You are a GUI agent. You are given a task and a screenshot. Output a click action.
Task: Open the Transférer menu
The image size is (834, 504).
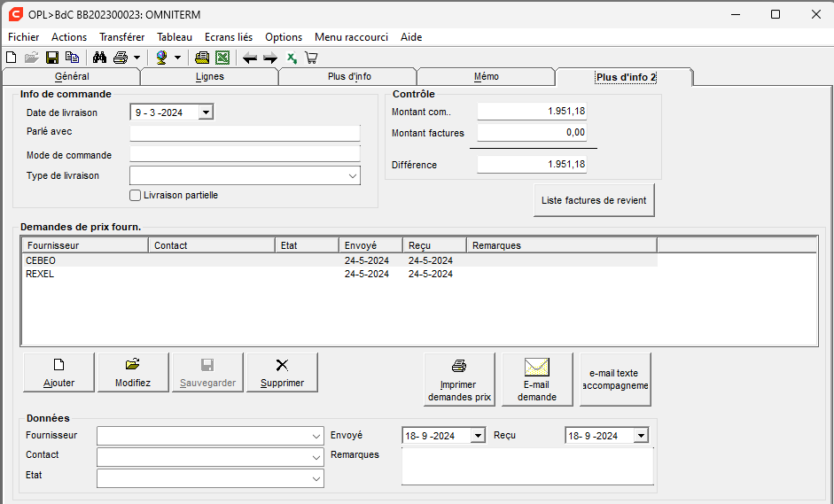pos(121,37)
